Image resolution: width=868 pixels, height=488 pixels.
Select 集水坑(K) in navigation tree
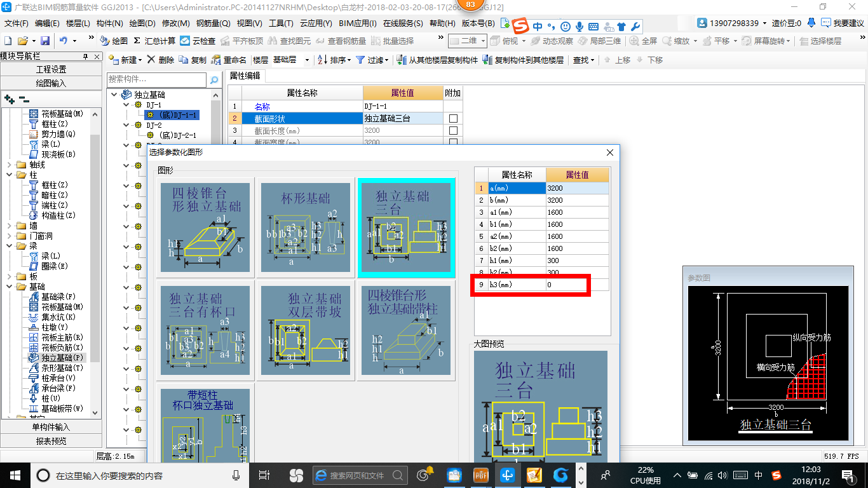pos(52,317)
